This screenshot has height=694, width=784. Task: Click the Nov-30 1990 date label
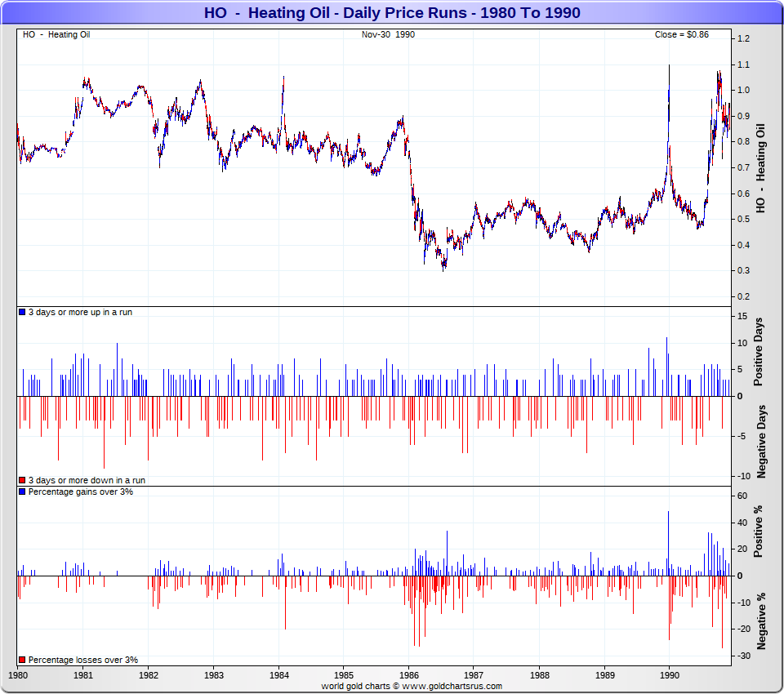[388, 34]
